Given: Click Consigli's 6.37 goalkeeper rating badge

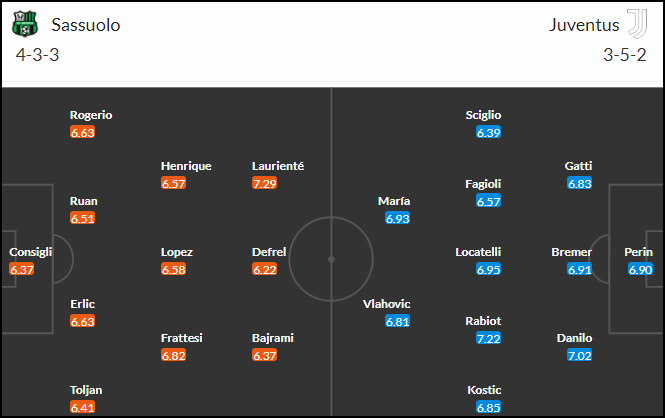Looking at the screenshot, I should [22, 269].
